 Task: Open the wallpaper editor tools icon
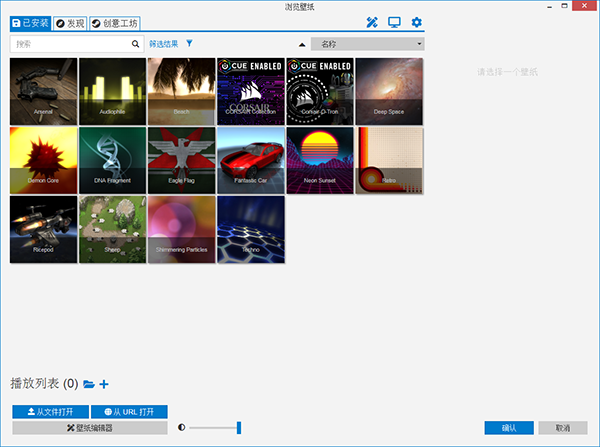click(x=374, y=23)
